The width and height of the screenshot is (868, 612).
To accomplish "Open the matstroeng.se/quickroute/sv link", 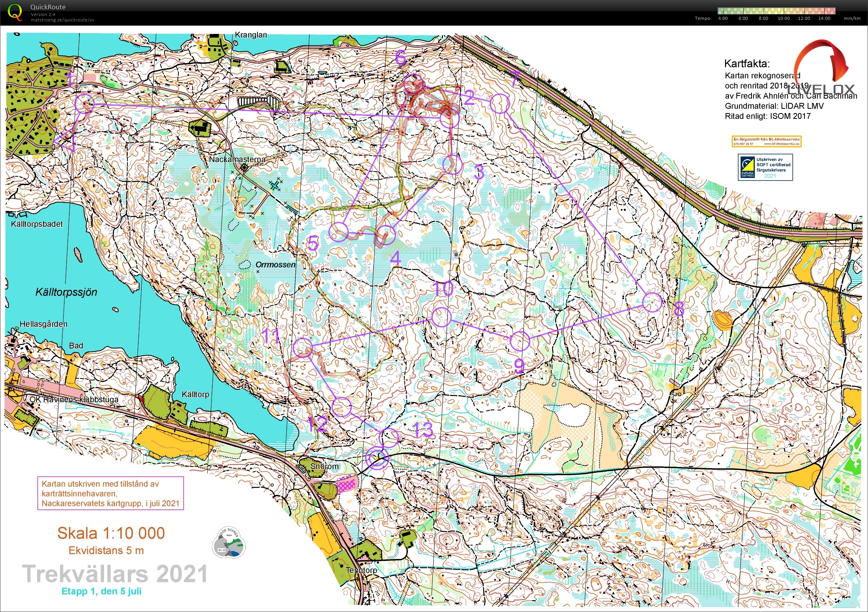I will 62,20.
